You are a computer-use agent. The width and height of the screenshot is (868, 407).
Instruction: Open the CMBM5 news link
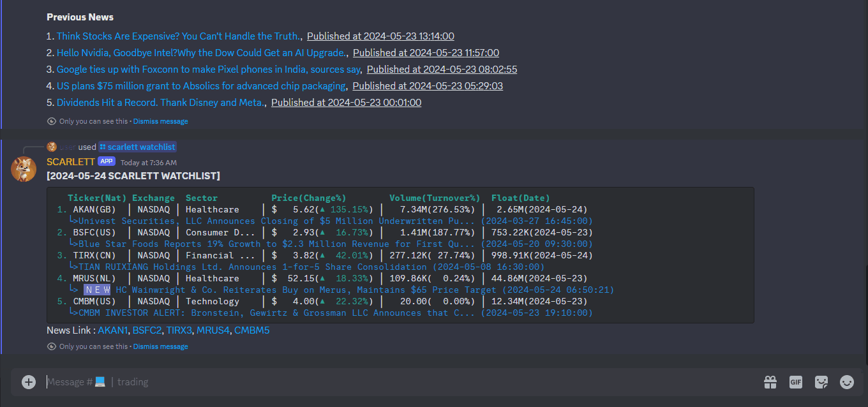(x=251, y=330)
